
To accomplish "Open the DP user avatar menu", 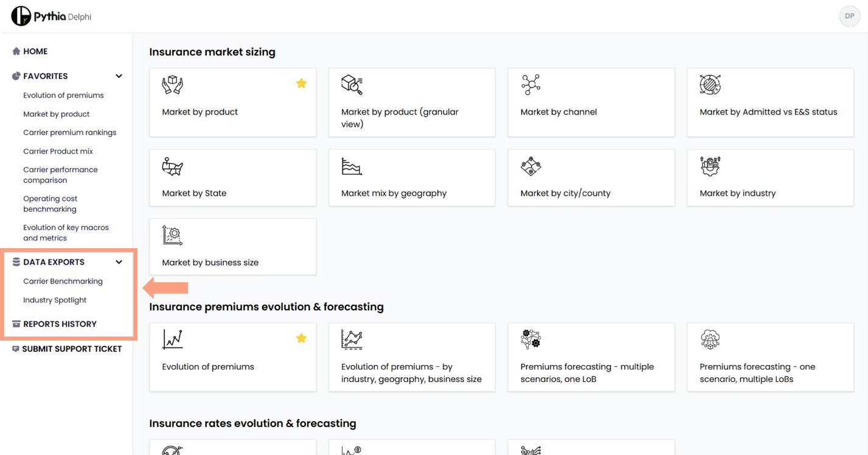I will click(849, 16).
